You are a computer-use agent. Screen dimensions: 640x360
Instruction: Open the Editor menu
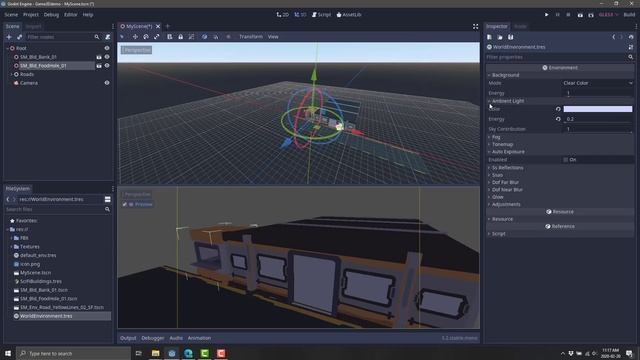point(70,15)
